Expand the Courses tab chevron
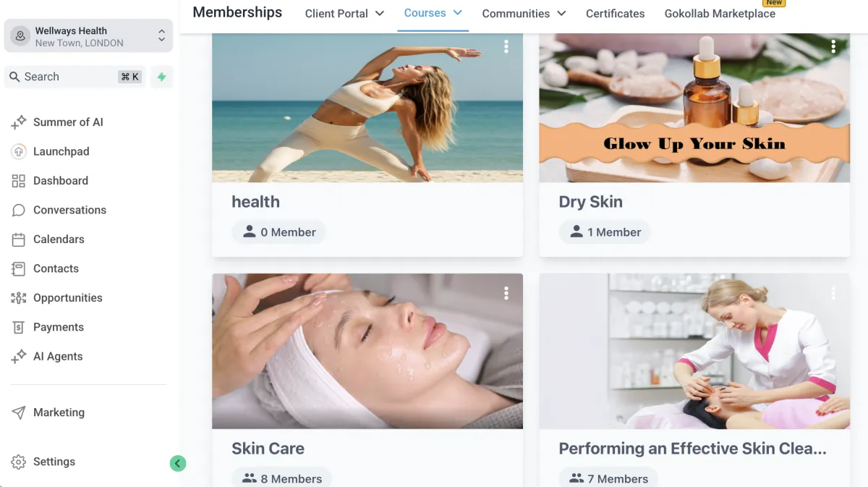The height and width of the screenshot is (487, 868). [x=458, y=13]
